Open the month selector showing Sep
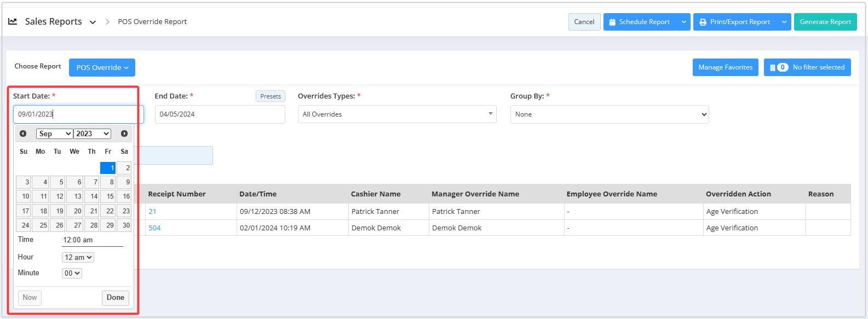Viewport: 868px width, 319px height. [54, 134]
